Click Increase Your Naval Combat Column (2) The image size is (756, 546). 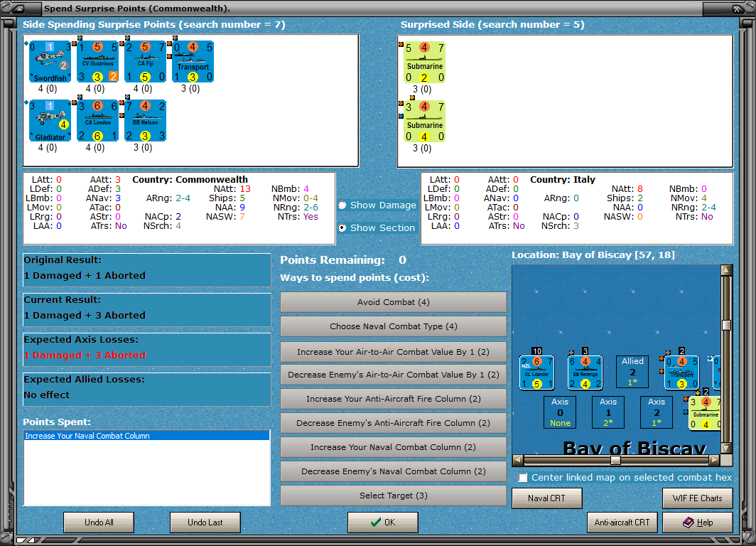[x=394, y=447]
